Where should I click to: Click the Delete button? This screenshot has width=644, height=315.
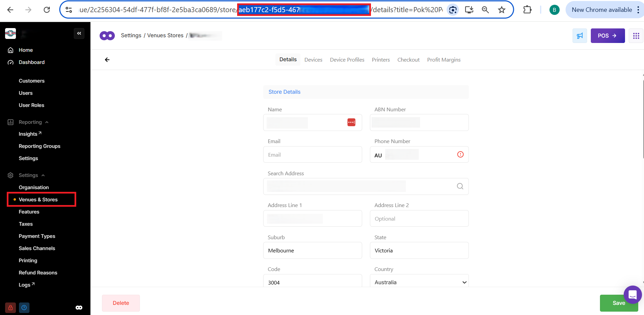121,303
